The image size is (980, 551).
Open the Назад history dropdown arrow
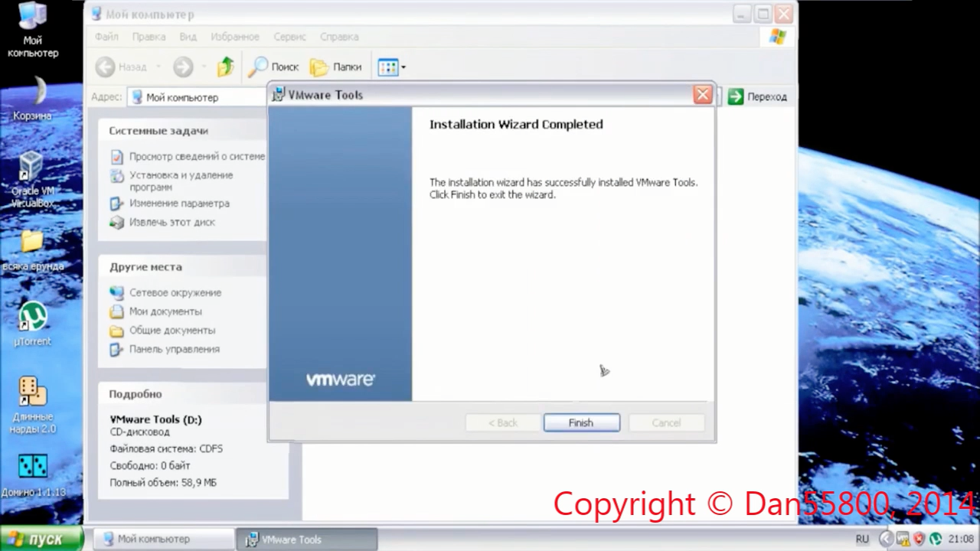[158, 67]
